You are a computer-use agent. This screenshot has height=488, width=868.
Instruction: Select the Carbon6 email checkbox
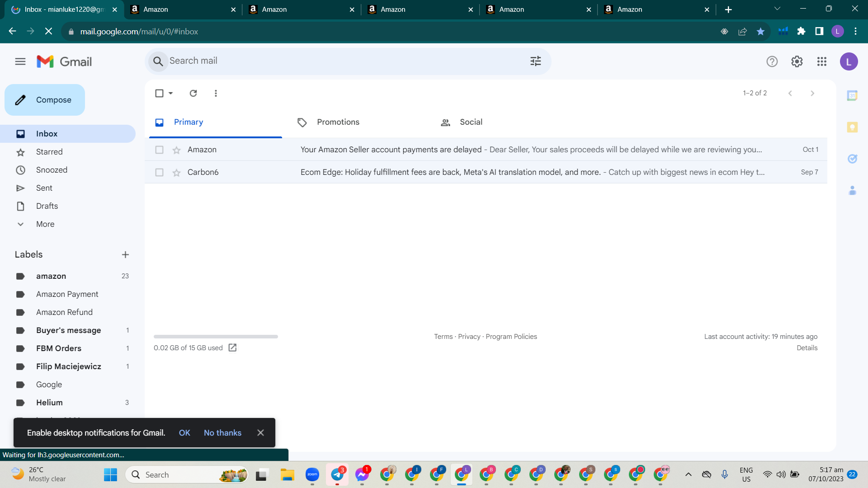click(x=159, y=172)
